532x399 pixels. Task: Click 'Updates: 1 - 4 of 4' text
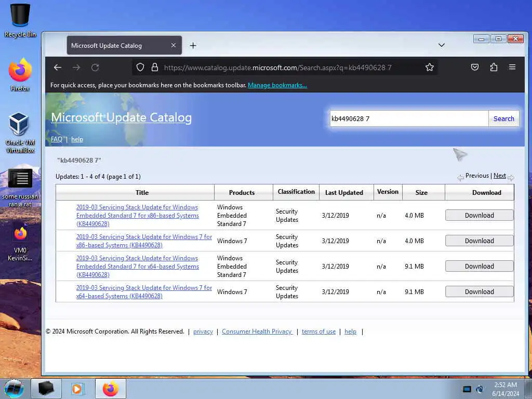click(x=98, y=177)
